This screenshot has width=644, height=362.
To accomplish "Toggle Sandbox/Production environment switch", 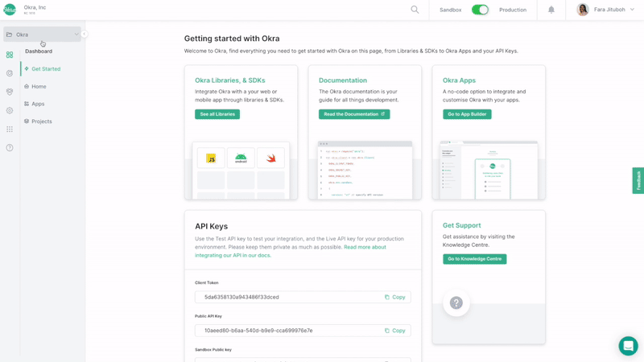I will [x=480, y=10].
